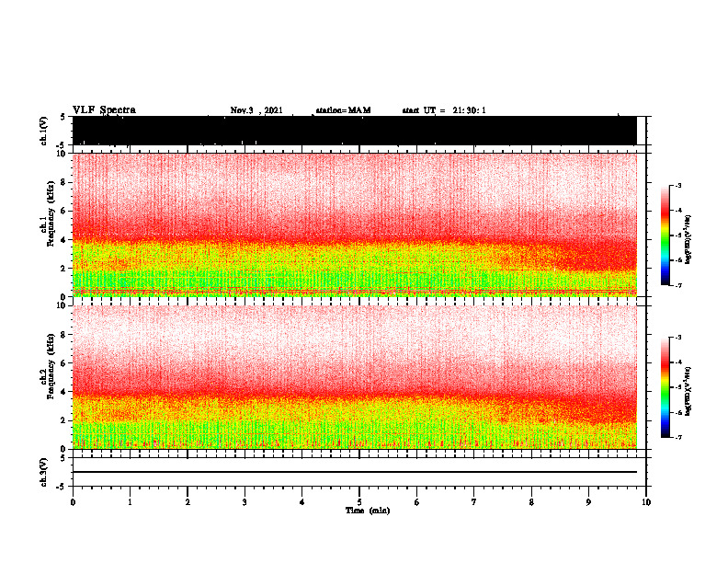The height and width of the screenshot is (563, 728).
Task: Click the ch.2 spectrogram panel
Action: 355,377
